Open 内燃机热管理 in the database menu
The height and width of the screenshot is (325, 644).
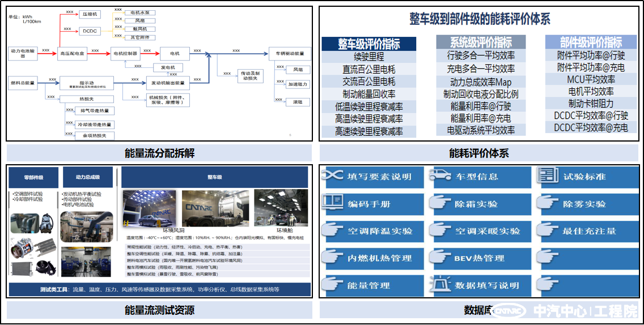(379, 258)
